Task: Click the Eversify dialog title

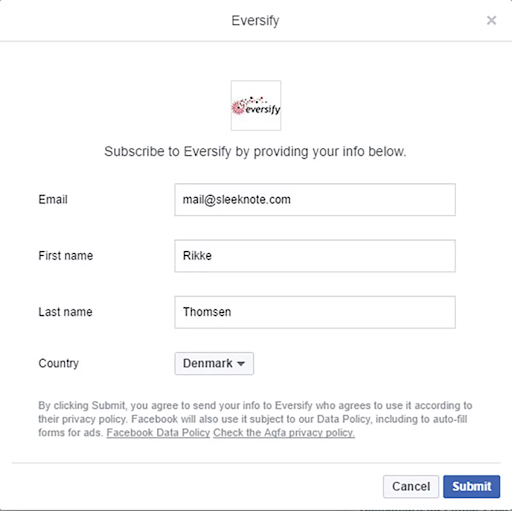Action: (255, 21)
